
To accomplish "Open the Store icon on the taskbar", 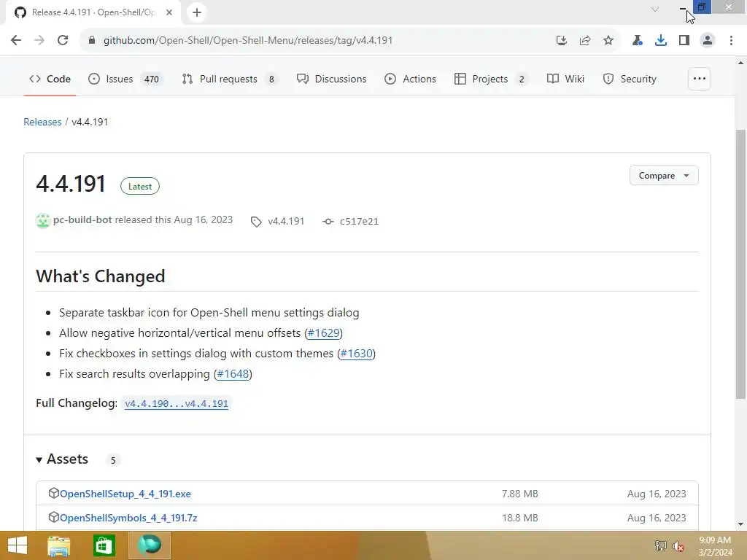I will (x=104, y=545).
